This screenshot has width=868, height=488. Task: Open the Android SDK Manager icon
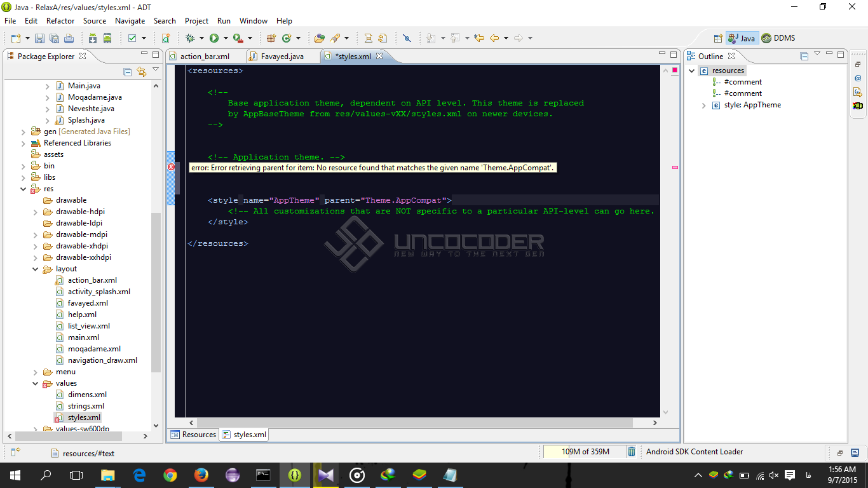pos(93,38)
